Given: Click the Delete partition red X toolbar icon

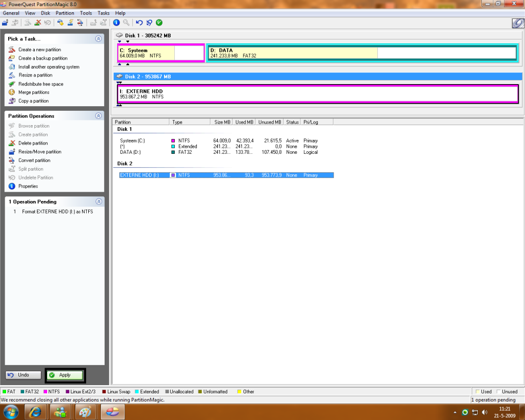Looking at the screenshot, I should pyautogui.click(x=38, y=23).
